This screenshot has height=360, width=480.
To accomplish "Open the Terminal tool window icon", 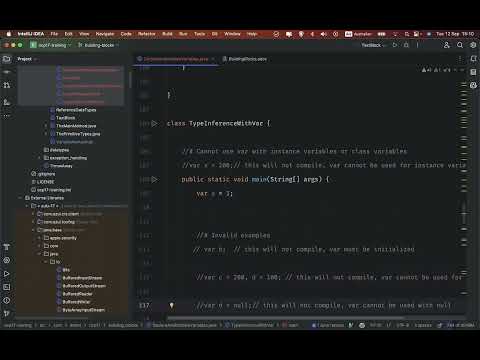I will [x=7, y=287].
